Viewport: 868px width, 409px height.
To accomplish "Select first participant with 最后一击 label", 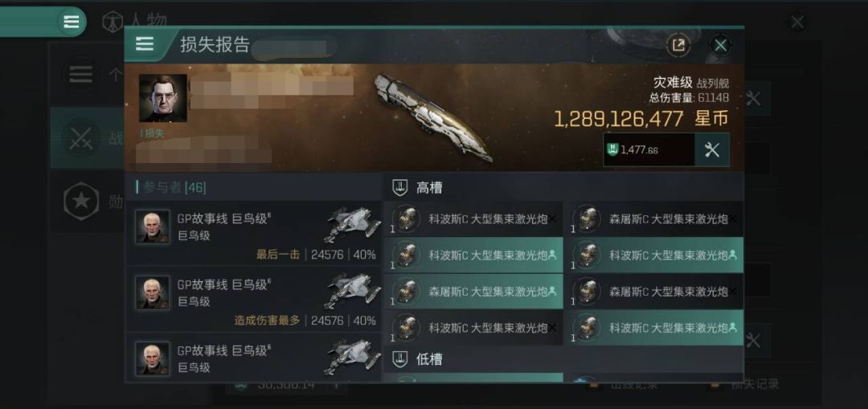I will tap(253, 234).
